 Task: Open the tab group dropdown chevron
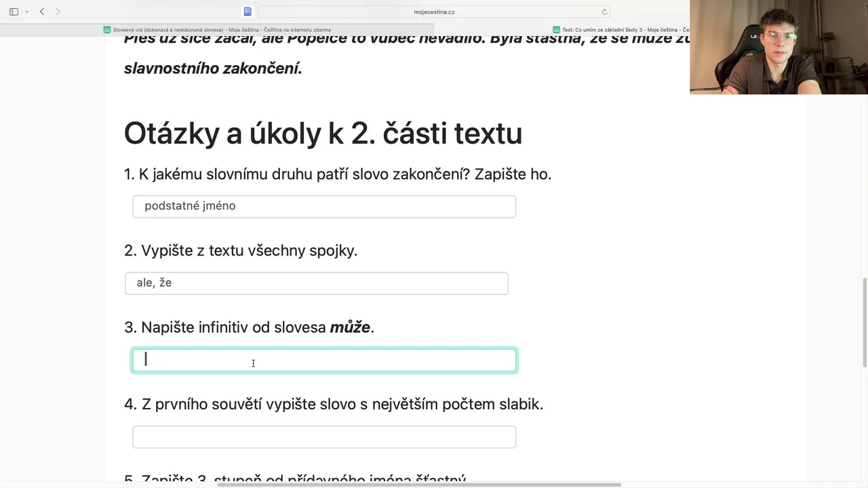pos(26,12)
